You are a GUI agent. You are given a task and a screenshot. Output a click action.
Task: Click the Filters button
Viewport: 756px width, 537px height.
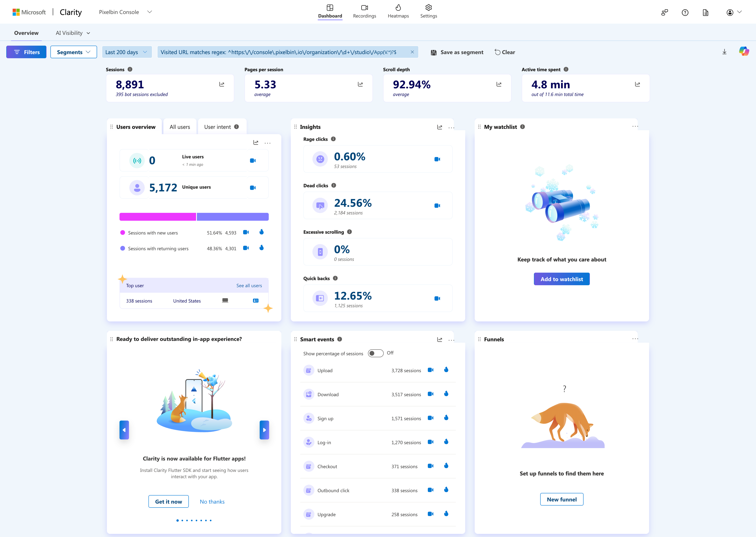[27, 52]
